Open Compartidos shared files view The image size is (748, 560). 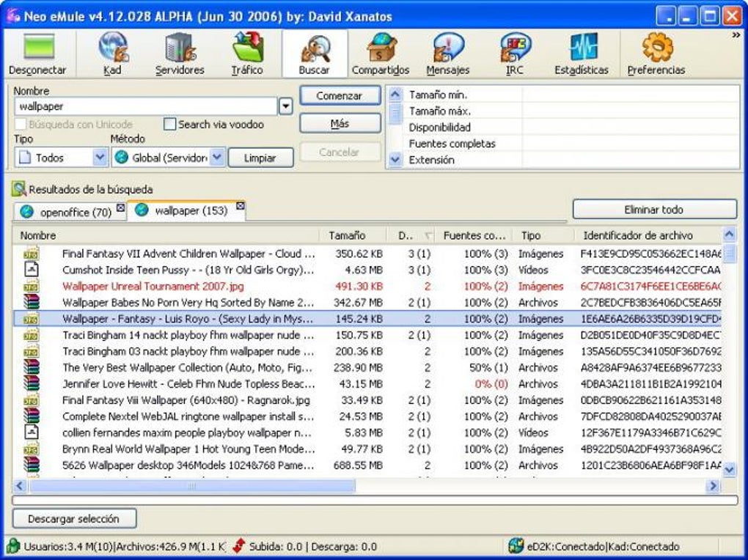pos(381,53)
